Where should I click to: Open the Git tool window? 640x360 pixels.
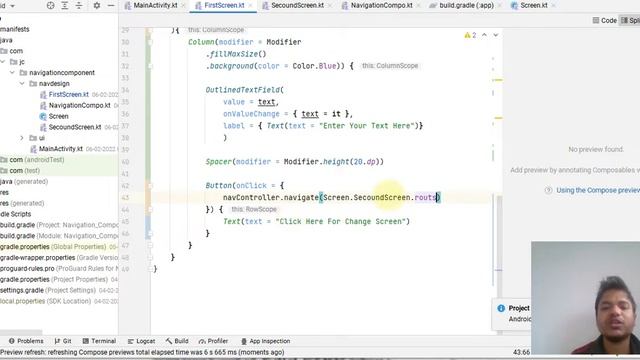[63, 341]
